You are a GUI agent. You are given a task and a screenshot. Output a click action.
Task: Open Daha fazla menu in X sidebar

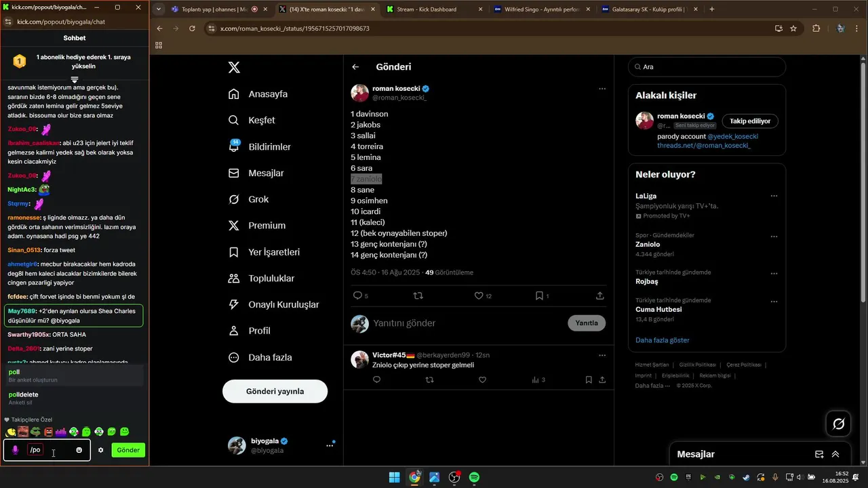259,357
